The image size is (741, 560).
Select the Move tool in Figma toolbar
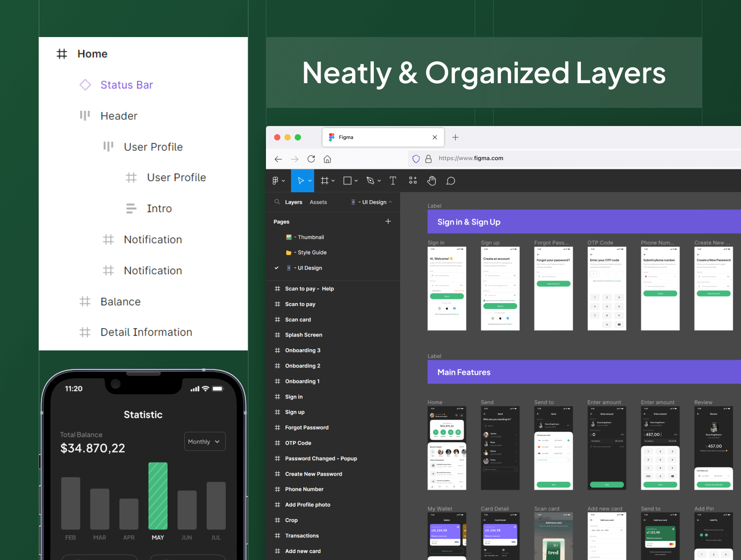(301, 181)
